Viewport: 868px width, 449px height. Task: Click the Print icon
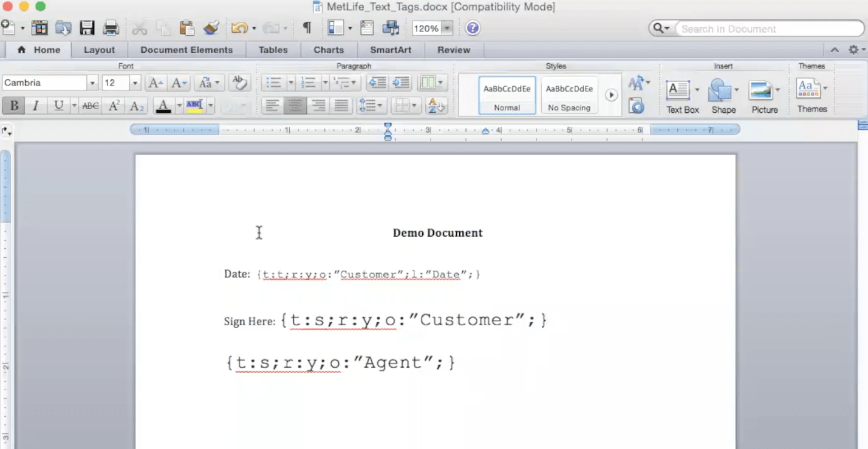click(111, 28)
